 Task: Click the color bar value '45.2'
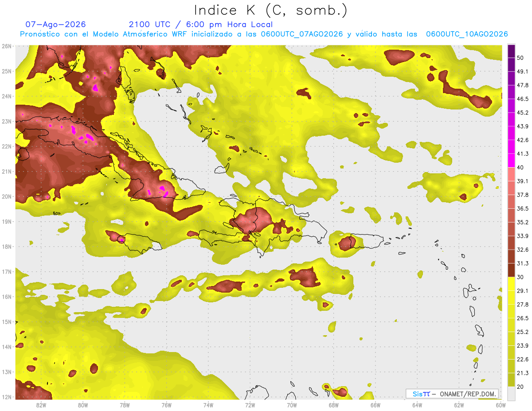(523, 113)
